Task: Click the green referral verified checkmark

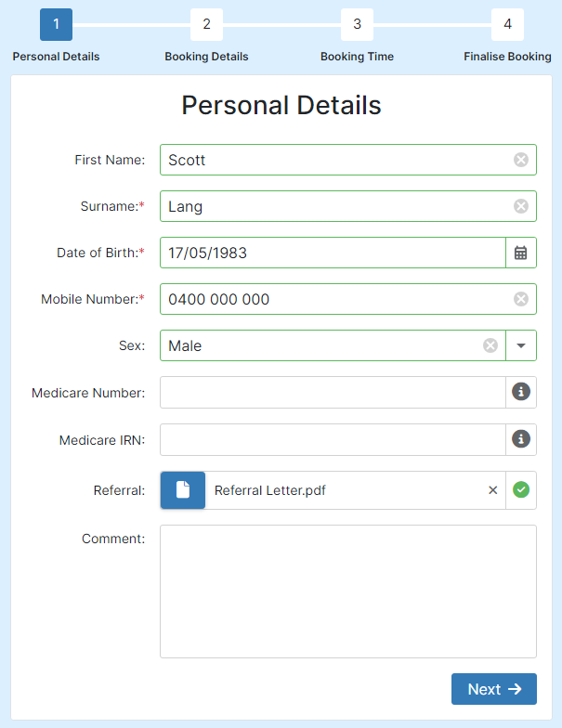Action: pos(520,490)
